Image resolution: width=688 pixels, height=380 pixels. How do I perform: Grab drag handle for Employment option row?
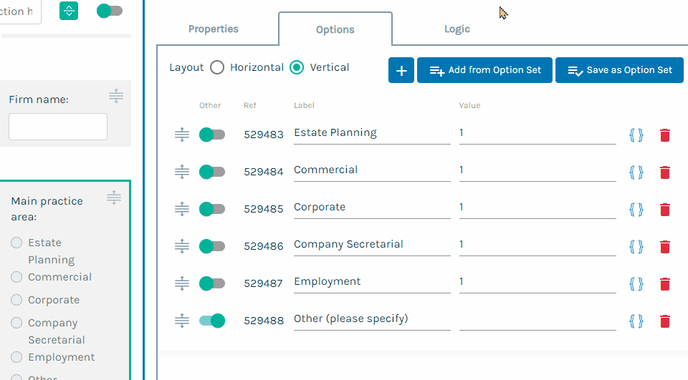(182, 283)
